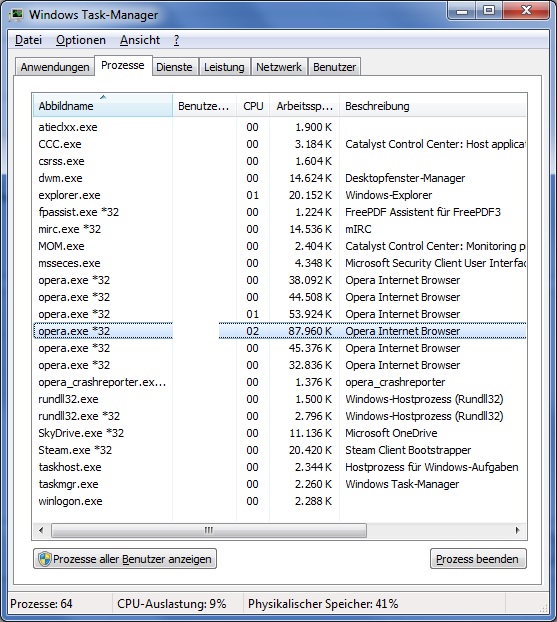
Task: Select opera.exe row using 44.508 K
Action: coord(280,297)
